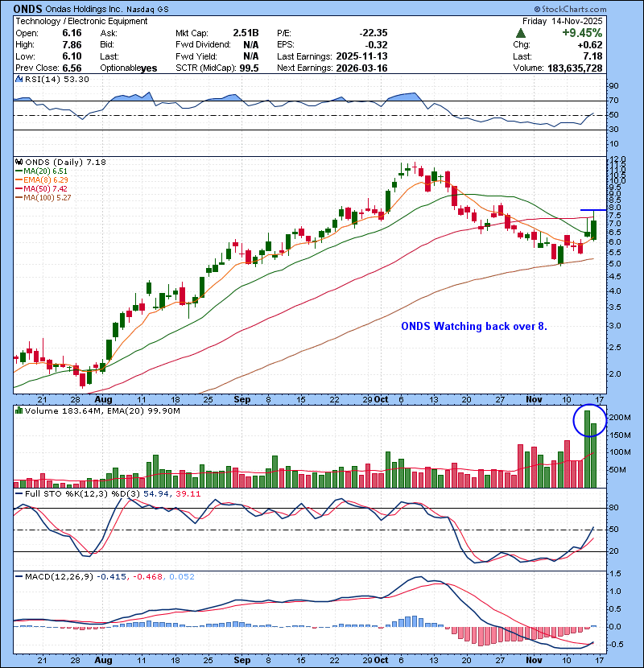The image size is (644, 668).
Task: Click the Volume figure 183,635,728
Action: [x=575, y=68]
